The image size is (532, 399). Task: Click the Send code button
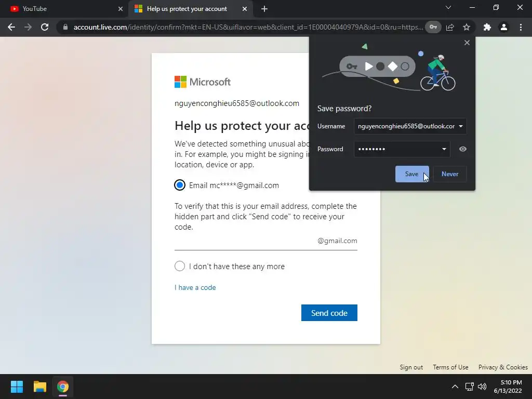click(x=329, y=313)
